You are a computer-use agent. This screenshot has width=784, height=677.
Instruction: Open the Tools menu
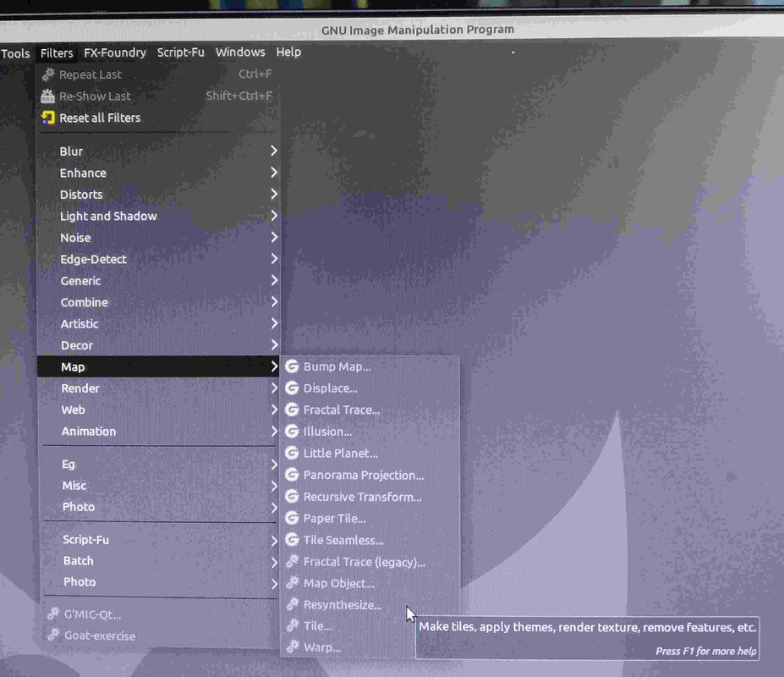[15, 53]
